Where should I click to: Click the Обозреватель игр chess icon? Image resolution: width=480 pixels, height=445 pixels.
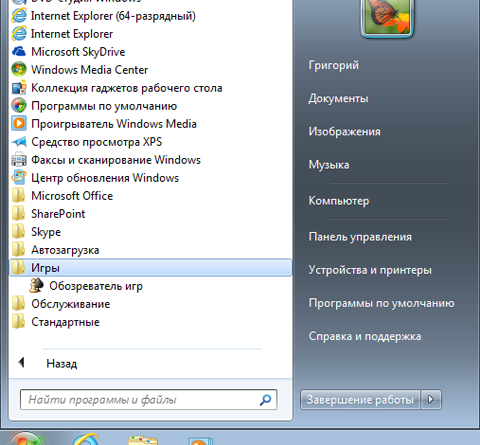[37, 286]
